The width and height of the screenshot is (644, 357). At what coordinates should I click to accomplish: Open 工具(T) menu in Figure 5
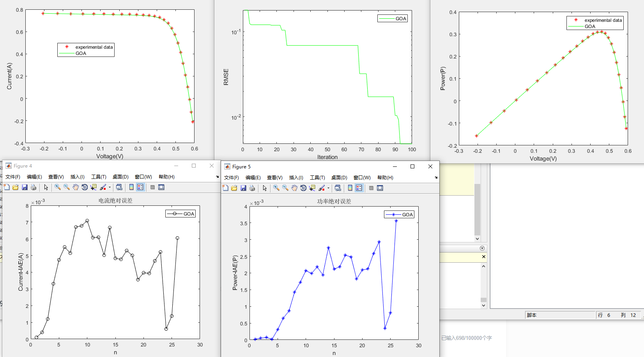coord(317,178)
